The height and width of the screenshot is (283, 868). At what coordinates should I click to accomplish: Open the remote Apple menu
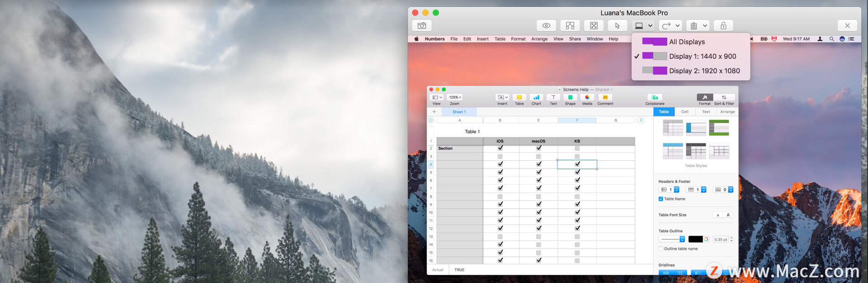click(416, 39)
